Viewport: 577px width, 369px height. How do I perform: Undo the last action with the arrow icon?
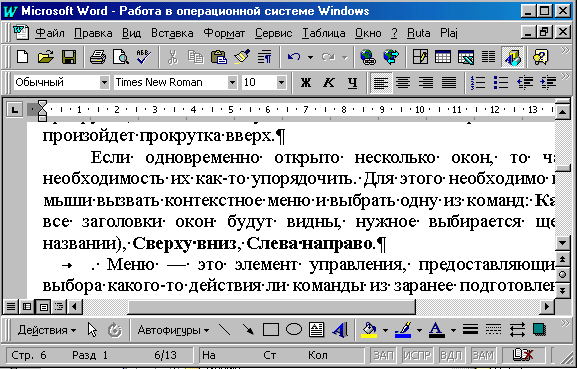coord(294,57)
